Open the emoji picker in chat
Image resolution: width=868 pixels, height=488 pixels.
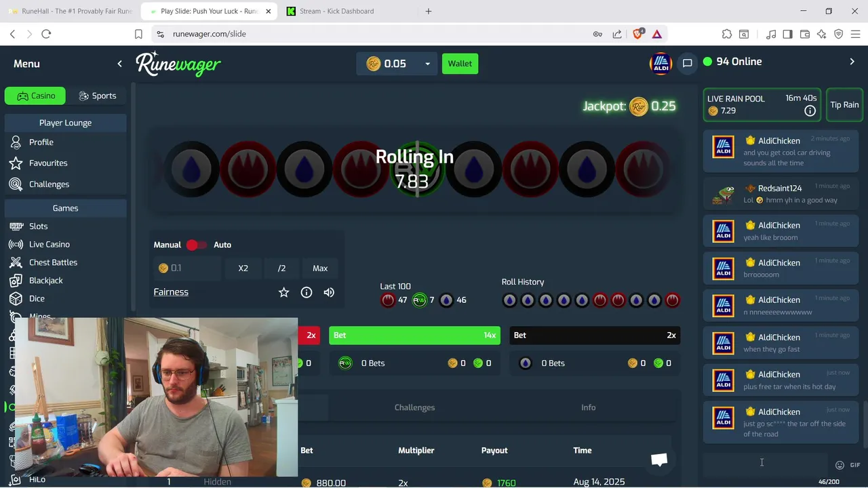click(x=840, y=465)
